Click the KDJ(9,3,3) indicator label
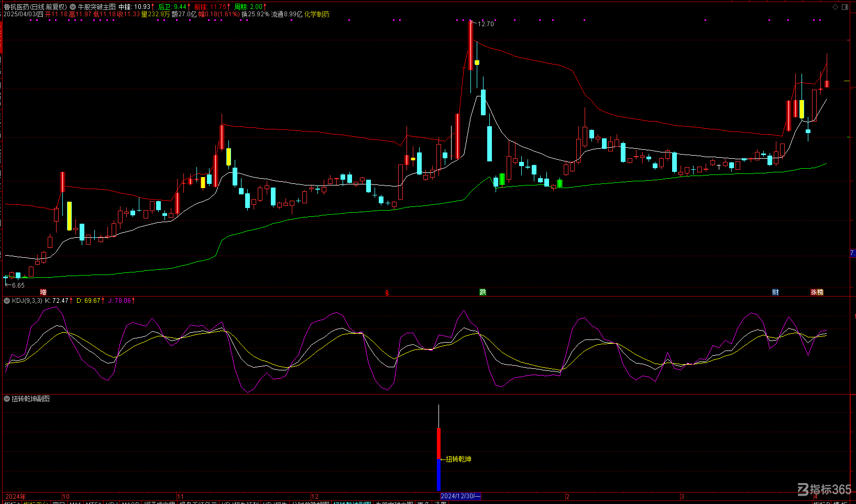This screenshot has width=856, height=504. pos(27,301)
